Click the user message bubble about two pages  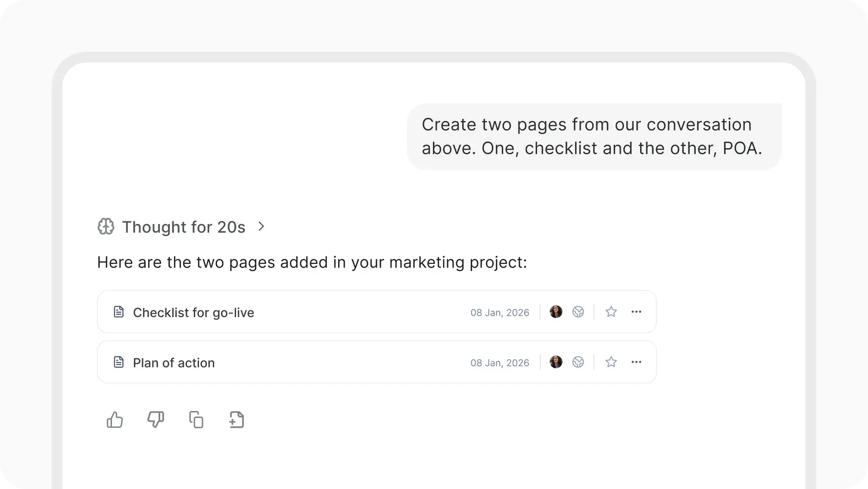(594, 137)
